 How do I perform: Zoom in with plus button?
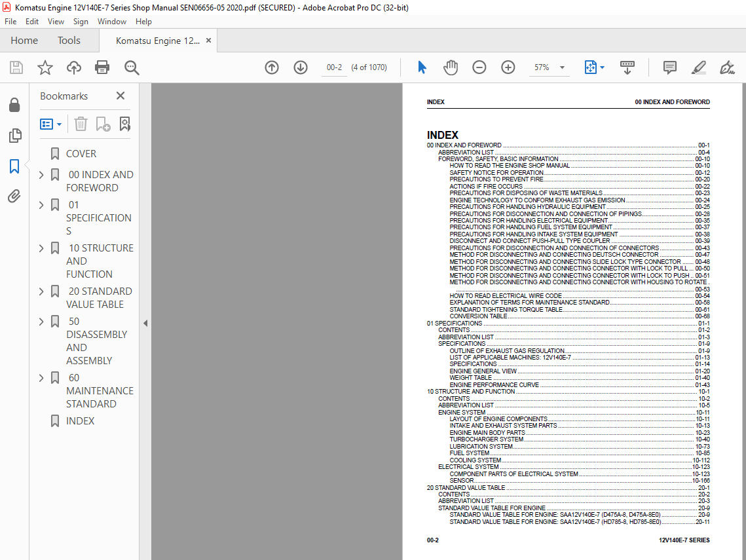point(508,67)
